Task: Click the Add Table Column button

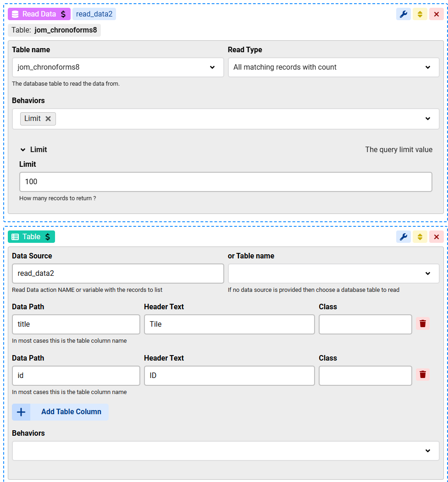Action: click(71, 412)
